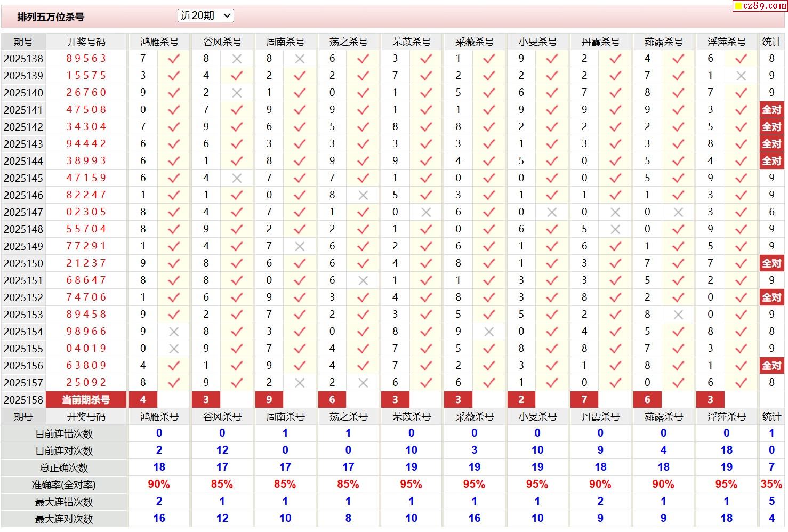
Task: Click the X mark for 小旻杀号 in row 2025147
Action: click(x=552, y=213)
